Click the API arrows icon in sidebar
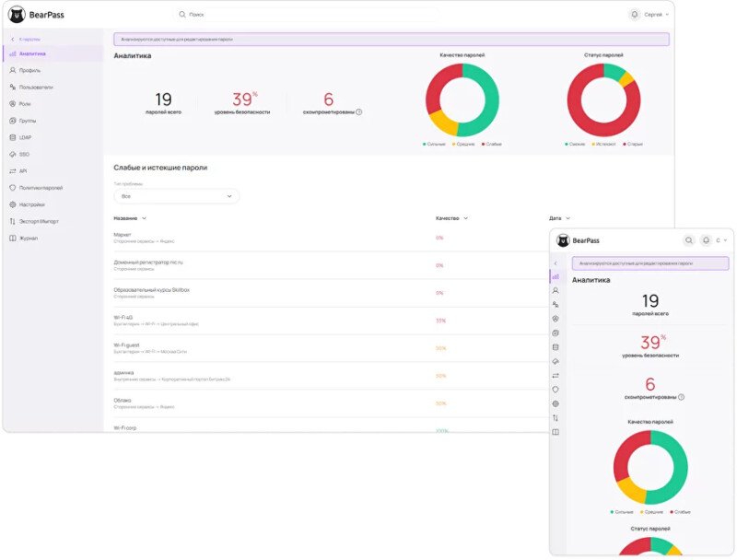This screenshot has width=737, height=560. [x=12, y=170]
